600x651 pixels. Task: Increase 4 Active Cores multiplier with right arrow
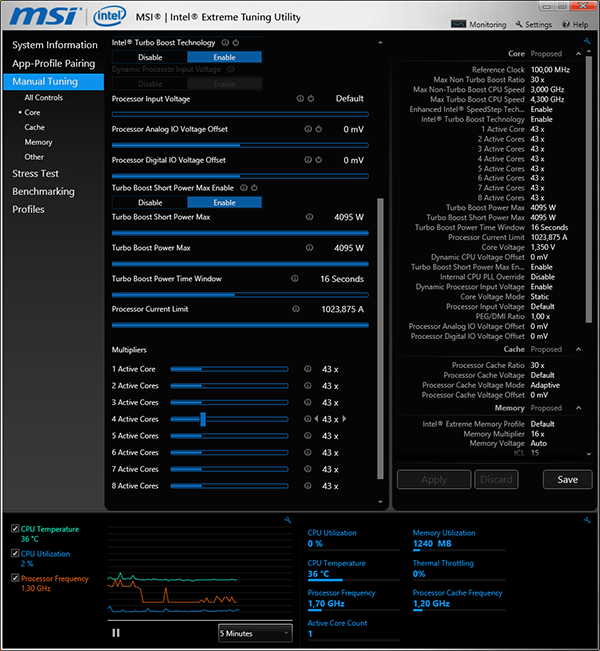tap(344, 419)
